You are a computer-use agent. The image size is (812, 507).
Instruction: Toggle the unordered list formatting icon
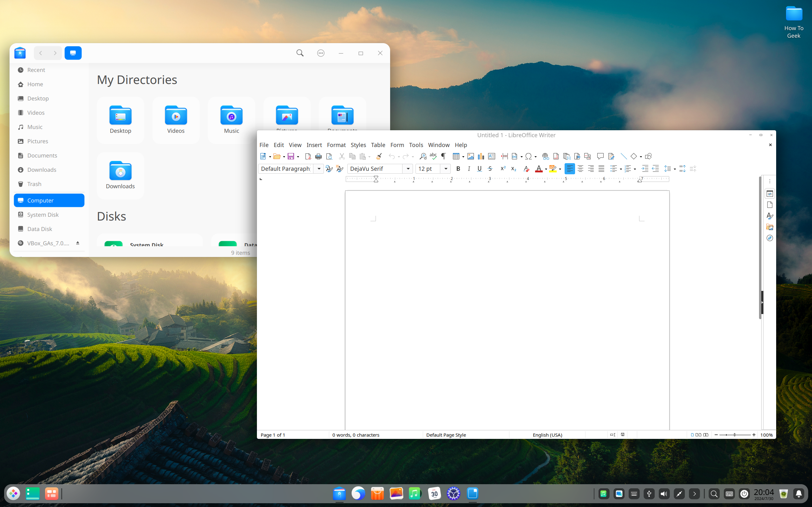pos(613,169)
